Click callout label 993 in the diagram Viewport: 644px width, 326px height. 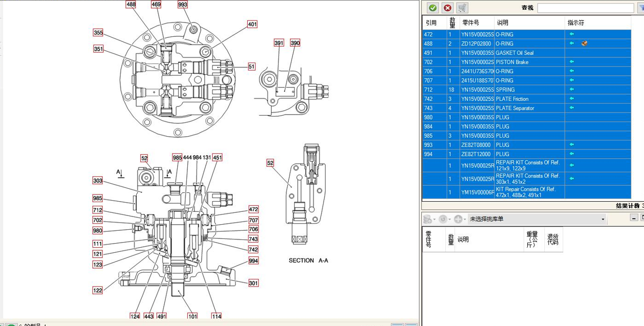point(183,5)
